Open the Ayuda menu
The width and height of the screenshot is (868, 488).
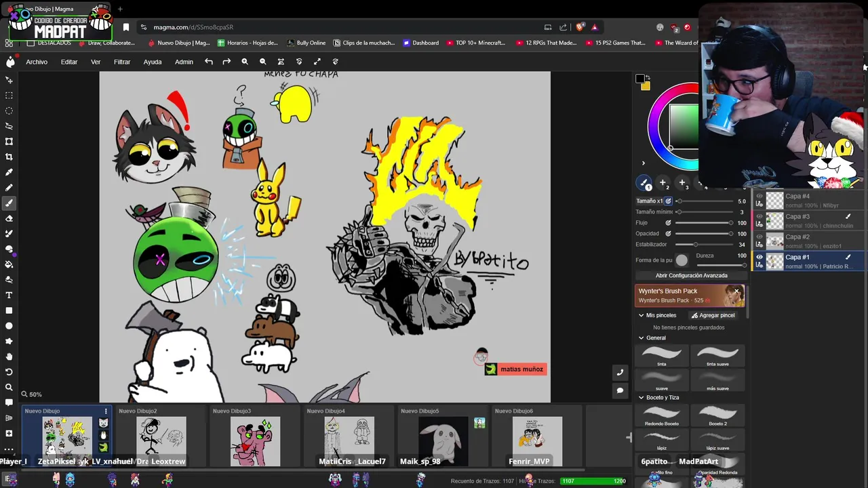click(153, 62)
